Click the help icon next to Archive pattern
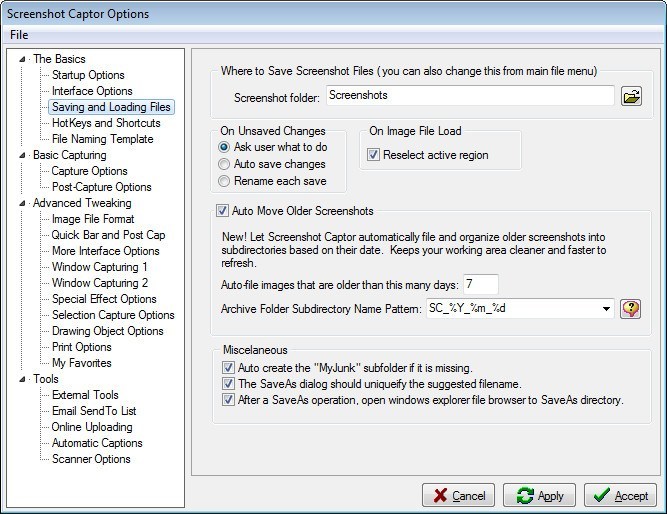Image resolution: width=667 pixels, height=514 pixels. (x=630, y=309)
